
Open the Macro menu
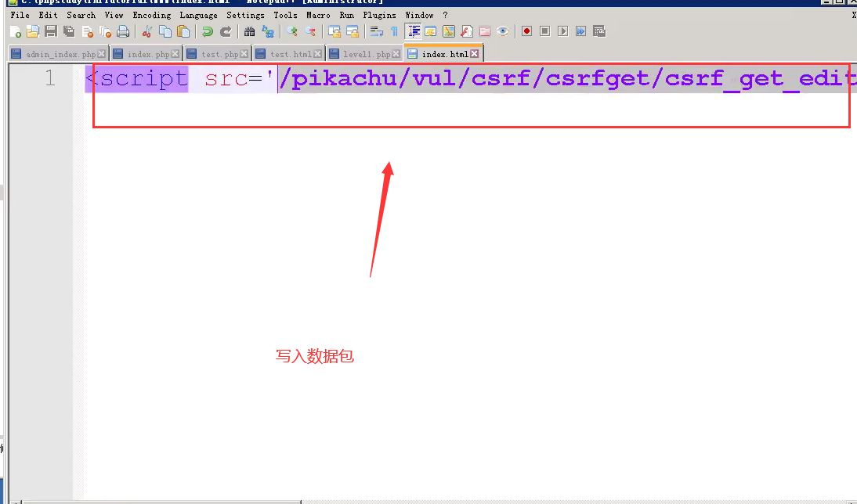(318, 16)
